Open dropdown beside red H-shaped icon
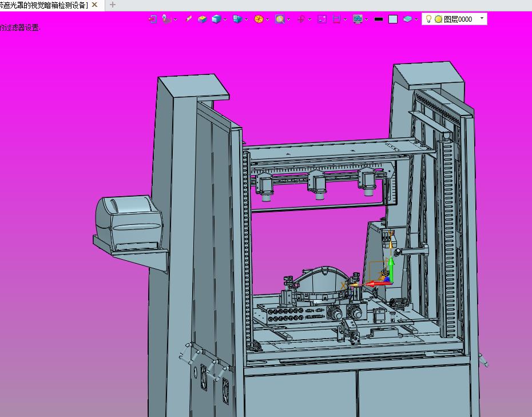 point(345,19)
